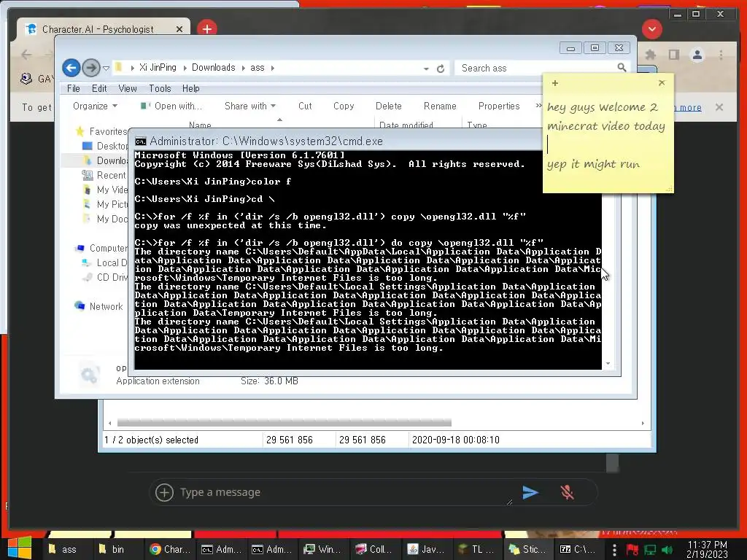The image size is (747, 560).
Task: Click the Explorer back navigation arrow
Action: pyautogui.click(x=71, y=68)
